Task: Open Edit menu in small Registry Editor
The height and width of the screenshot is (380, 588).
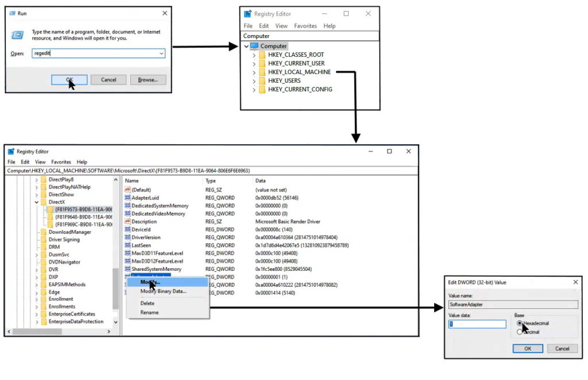Action: (x=264, y=26)
